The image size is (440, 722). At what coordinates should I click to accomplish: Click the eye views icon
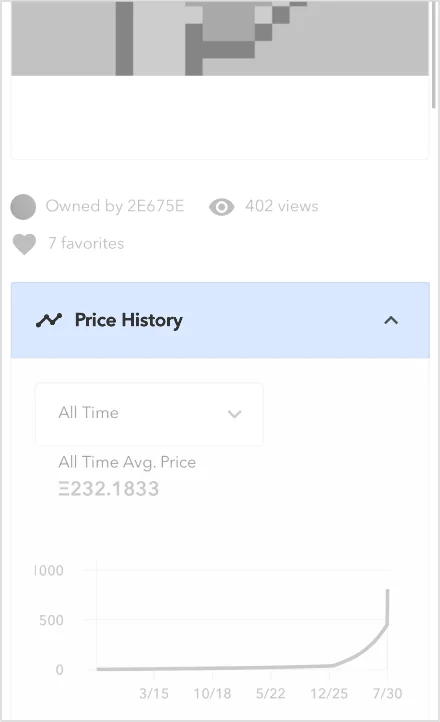click(x=221, y=207)
